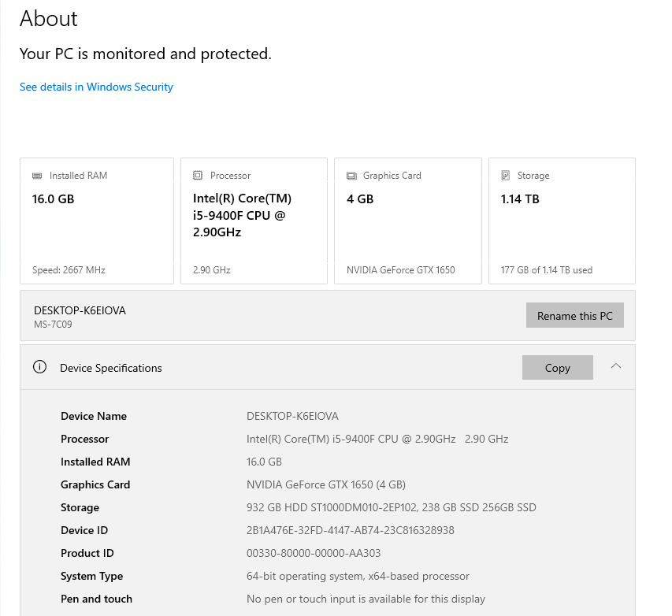
Task: Click the Storage drive icon
Action: coord(506,176)
